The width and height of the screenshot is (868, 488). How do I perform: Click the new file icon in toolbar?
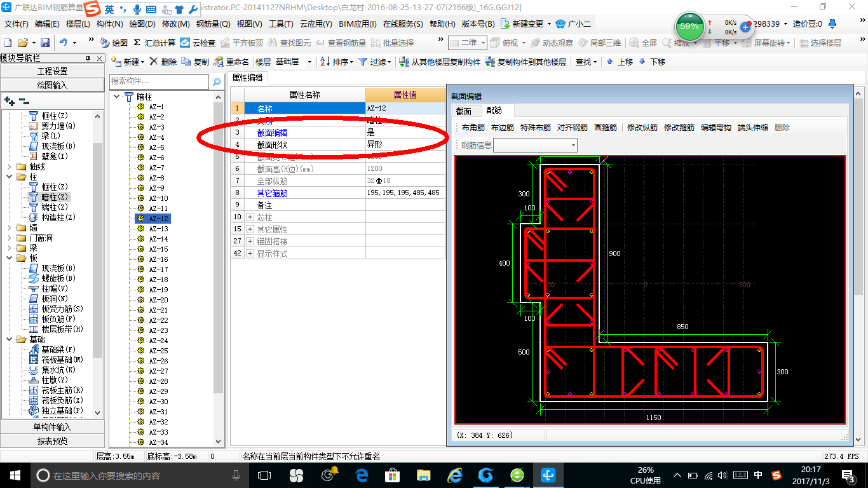(x=8, y=43)
